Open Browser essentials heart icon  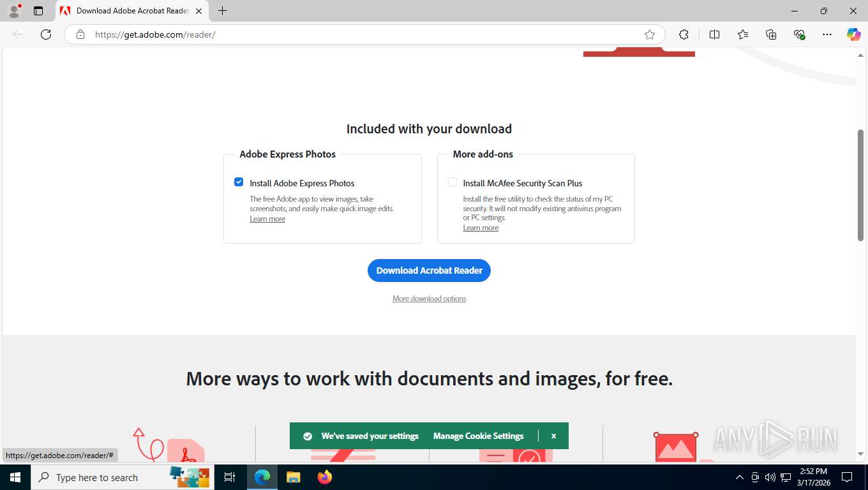pos(799,34)
